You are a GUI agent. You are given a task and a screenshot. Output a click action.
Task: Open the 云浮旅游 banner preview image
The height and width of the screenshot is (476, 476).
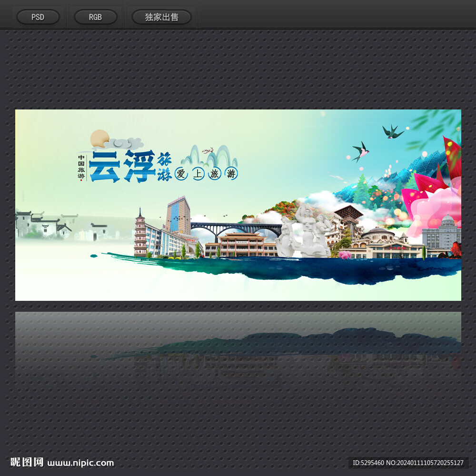(x=238, y=205)
